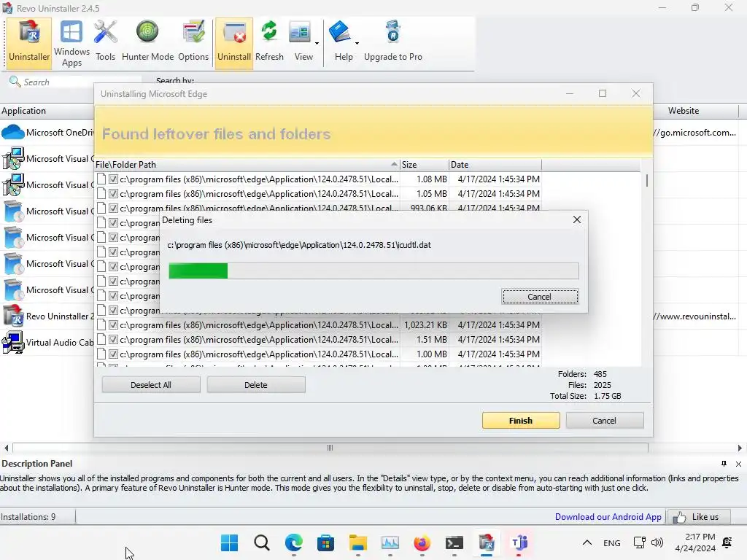The image size is (747, 560).
Task: Uncheck the leftover file sized 1,023.21 KB
Action: coord(113,324)
